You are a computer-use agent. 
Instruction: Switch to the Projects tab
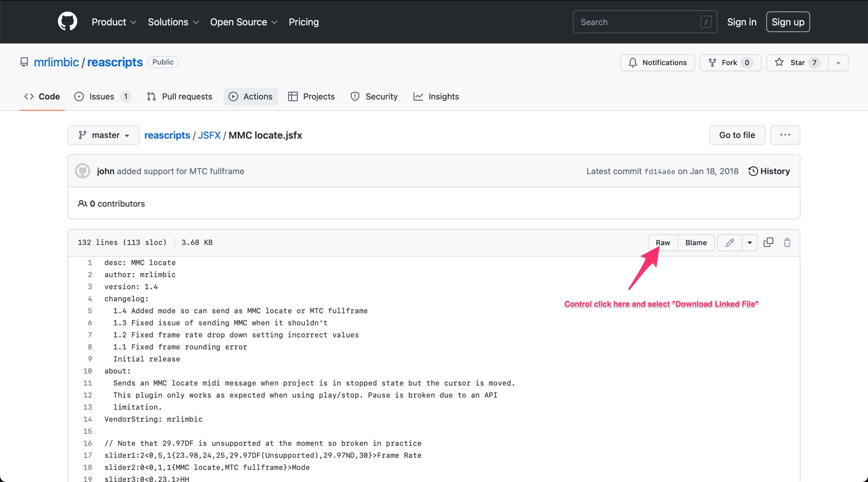[x=312, y=96]
